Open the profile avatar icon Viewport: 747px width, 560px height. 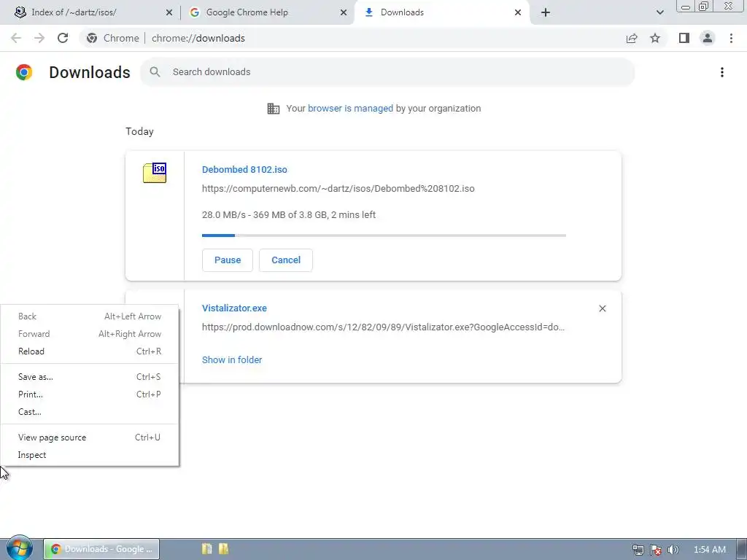tap(708, 38)
